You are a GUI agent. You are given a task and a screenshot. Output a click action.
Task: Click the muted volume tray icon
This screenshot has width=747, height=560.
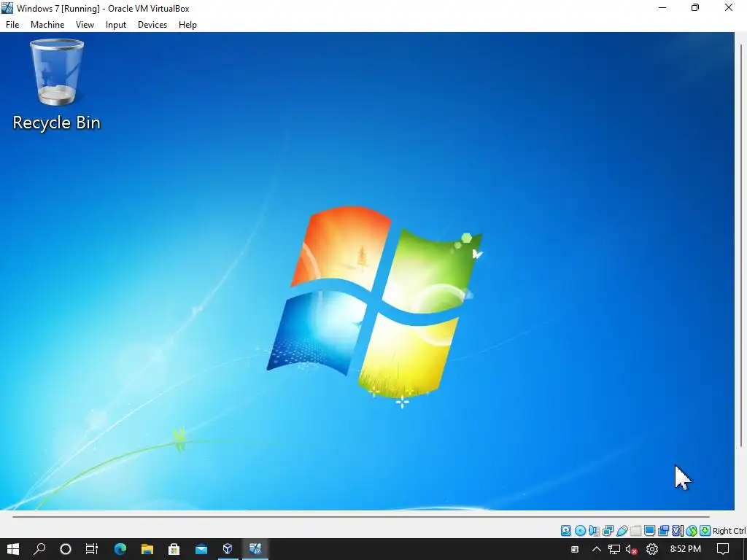point(632,549)
